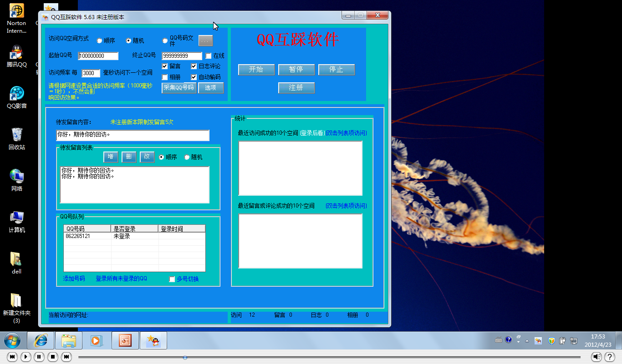Open Windows Explorer from the taskbar
Screen dimensions: 622x364
[69, 340]
